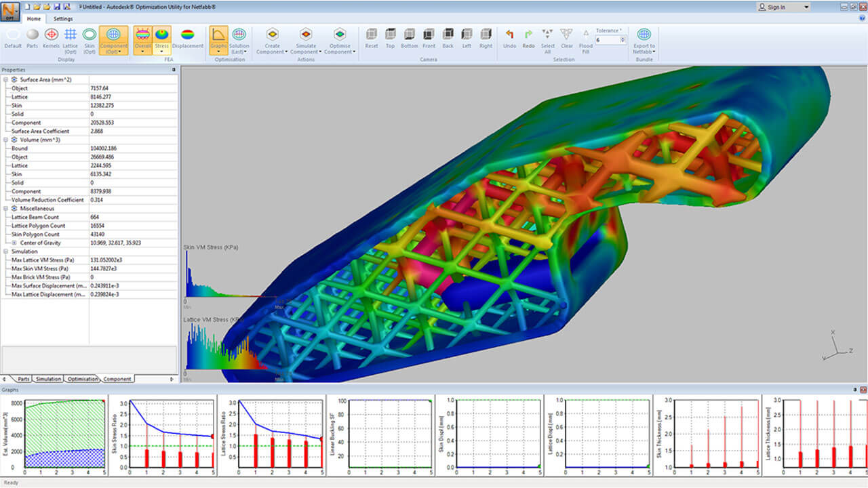Show the Skin (Opt) display
This screenshot has height=488, width=868.
coord(89,35)
